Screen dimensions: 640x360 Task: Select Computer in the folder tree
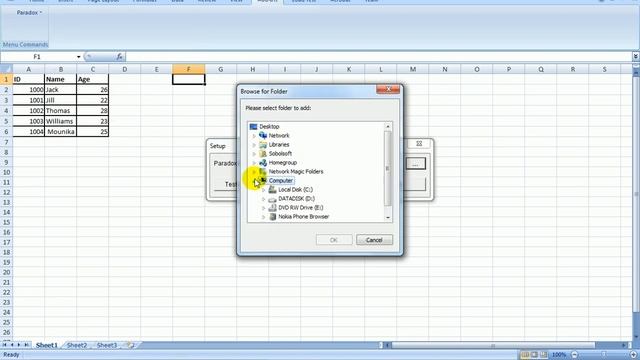[x=281, y=180]
